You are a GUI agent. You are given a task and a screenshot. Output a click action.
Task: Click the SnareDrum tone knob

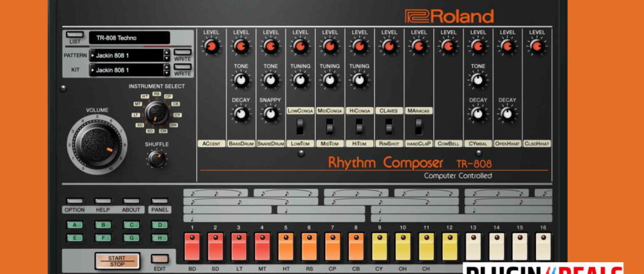pyautogui.click(x=271, y=79)
